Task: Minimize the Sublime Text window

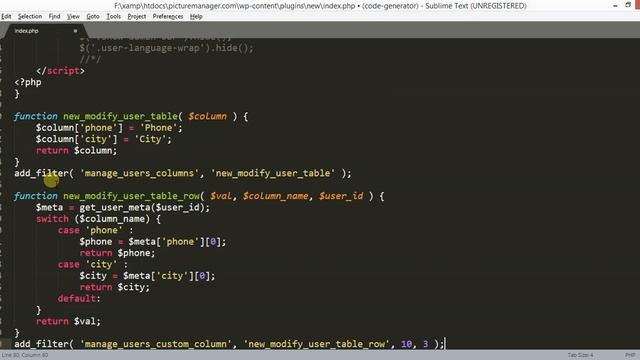Action: [x=615, y=5]
